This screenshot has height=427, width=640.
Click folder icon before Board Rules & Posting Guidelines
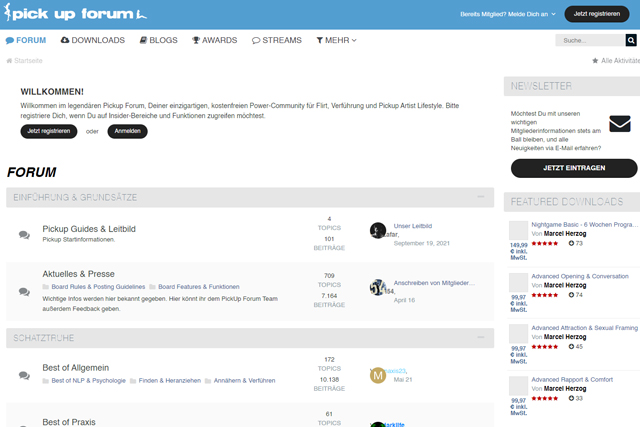click(x=46, y=287)
